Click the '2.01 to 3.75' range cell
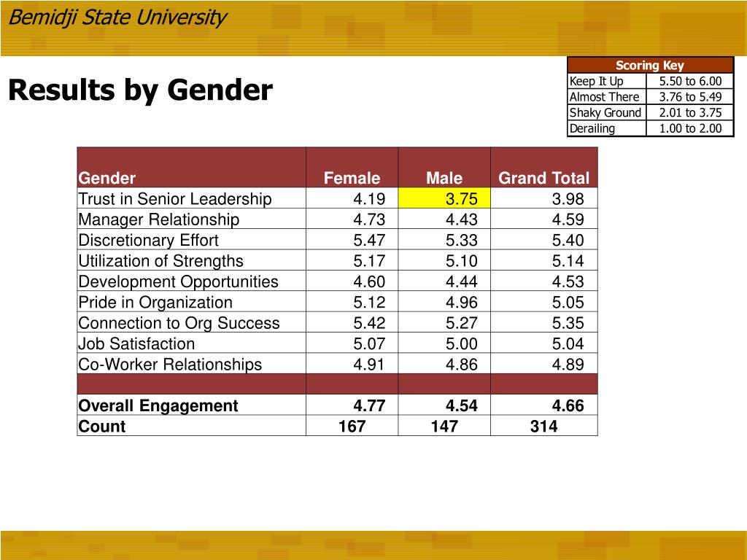The width and height of the screenshot is (747, 560). click(x=690, y=112)
